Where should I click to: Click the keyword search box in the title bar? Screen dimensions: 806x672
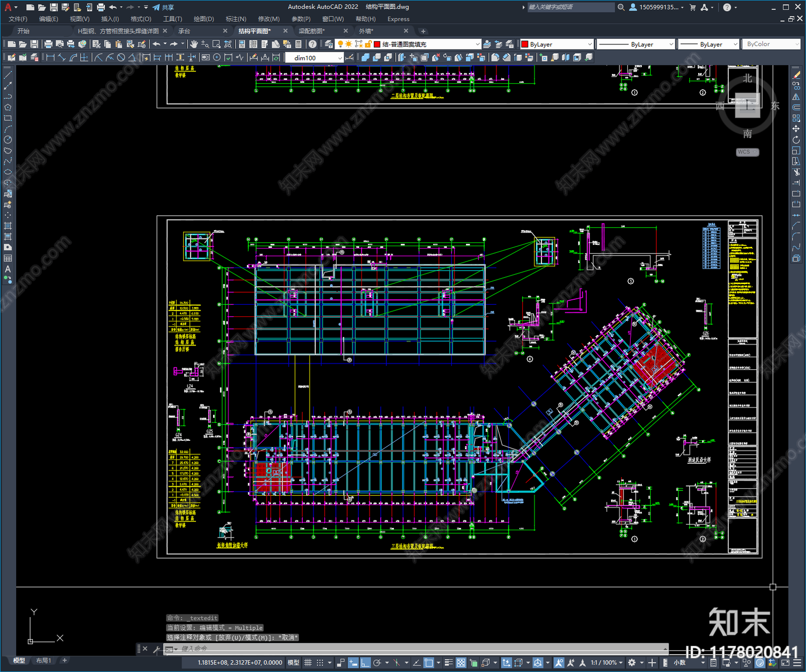click(x=571, y=7)
